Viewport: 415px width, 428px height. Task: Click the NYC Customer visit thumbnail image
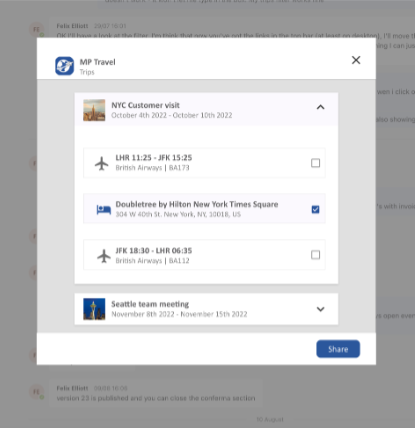coord(94,110)
